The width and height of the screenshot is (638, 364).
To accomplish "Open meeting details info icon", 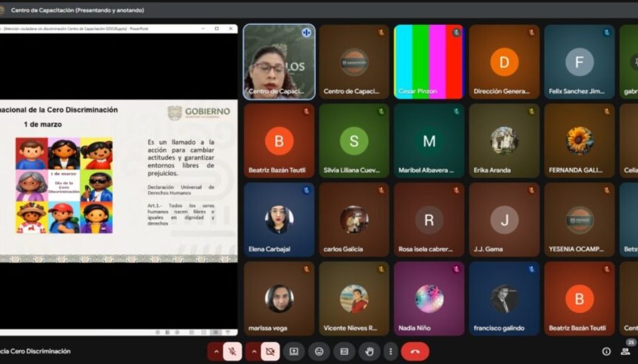I will point(606,352).
